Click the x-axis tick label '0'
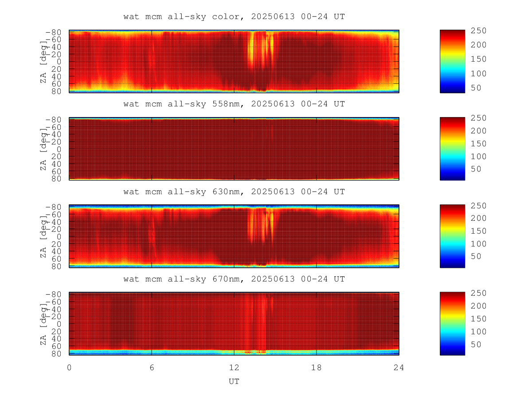532x399 pixels. click(x=69, y=367)
